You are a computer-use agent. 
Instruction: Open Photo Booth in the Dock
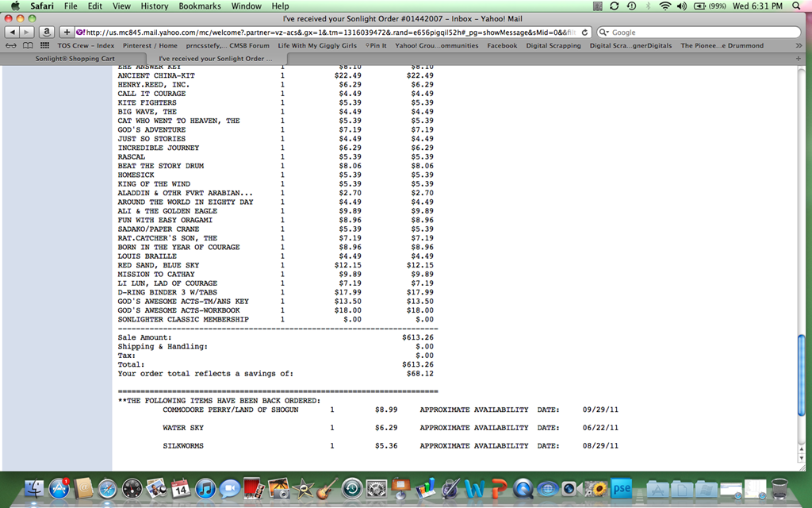click(x=255, y=489)
